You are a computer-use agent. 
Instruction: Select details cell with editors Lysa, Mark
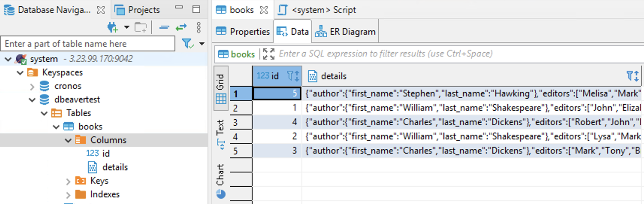pyautogui.click(x=472, y=136)
